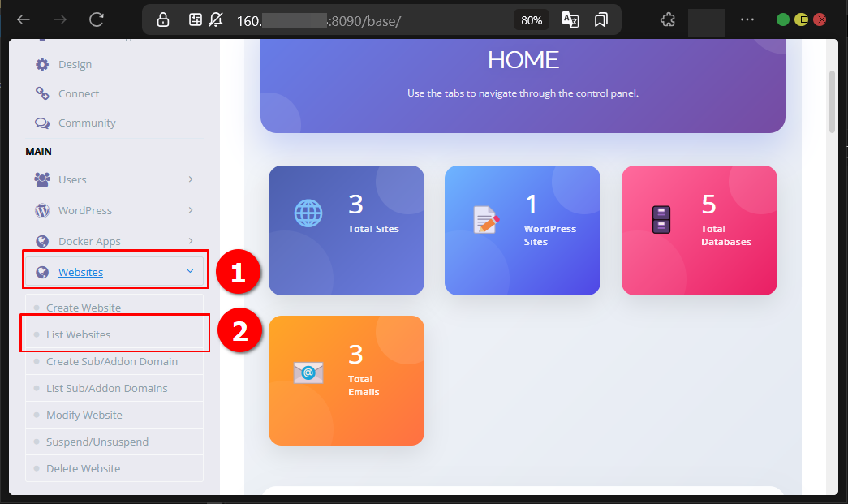The height and width of the screenshot is (504, 848).
Task: Open the bookmarks icon in address bar
Action: pos(600,20)
